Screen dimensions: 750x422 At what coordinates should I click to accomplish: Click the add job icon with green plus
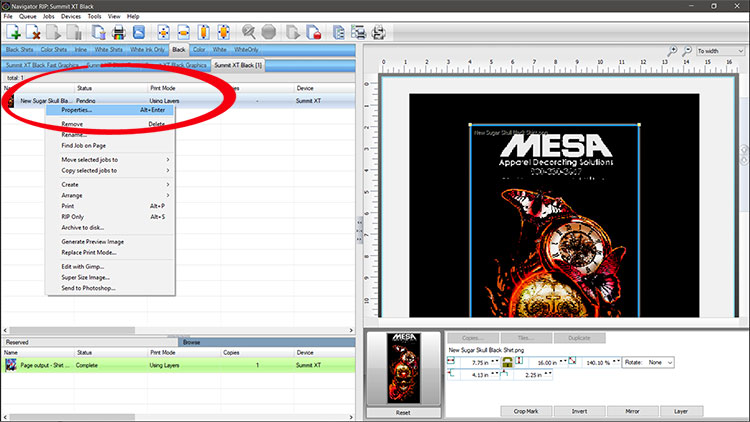coord(13,33)
